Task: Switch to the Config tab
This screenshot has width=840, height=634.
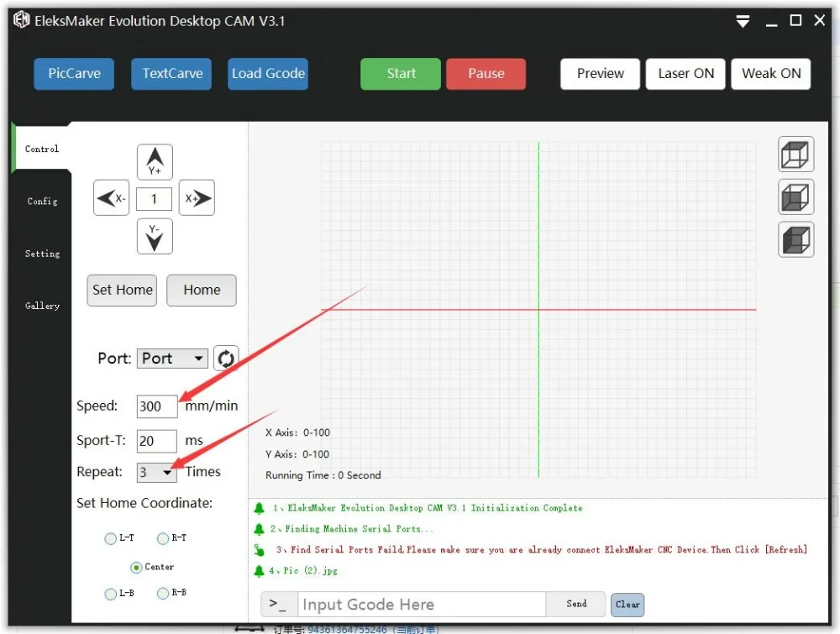Action: (42, 202)
